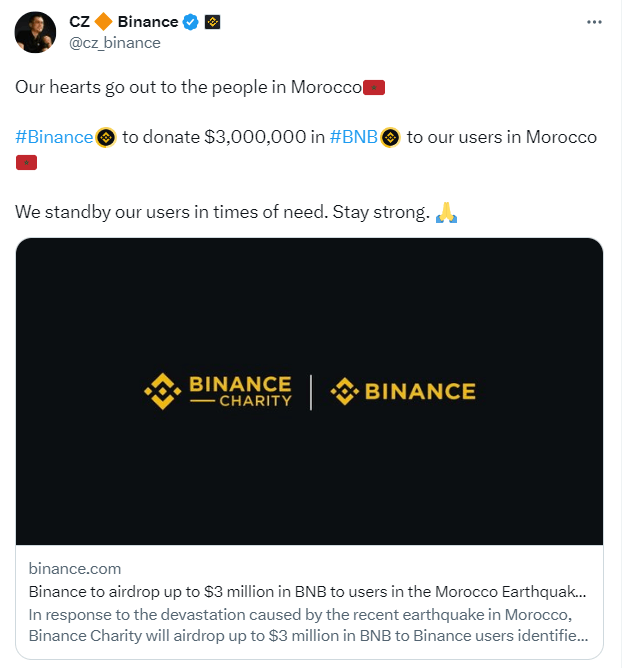622x668 pixels.
Task: Click the Morocco flag ending the first line
Action: (x=374, y=87)
